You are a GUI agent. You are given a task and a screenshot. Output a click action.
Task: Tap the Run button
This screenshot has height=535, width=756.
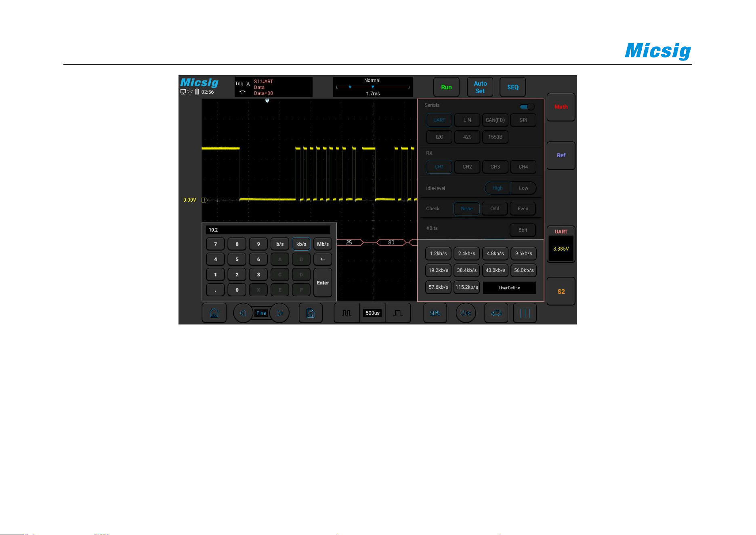click(446, 87)
